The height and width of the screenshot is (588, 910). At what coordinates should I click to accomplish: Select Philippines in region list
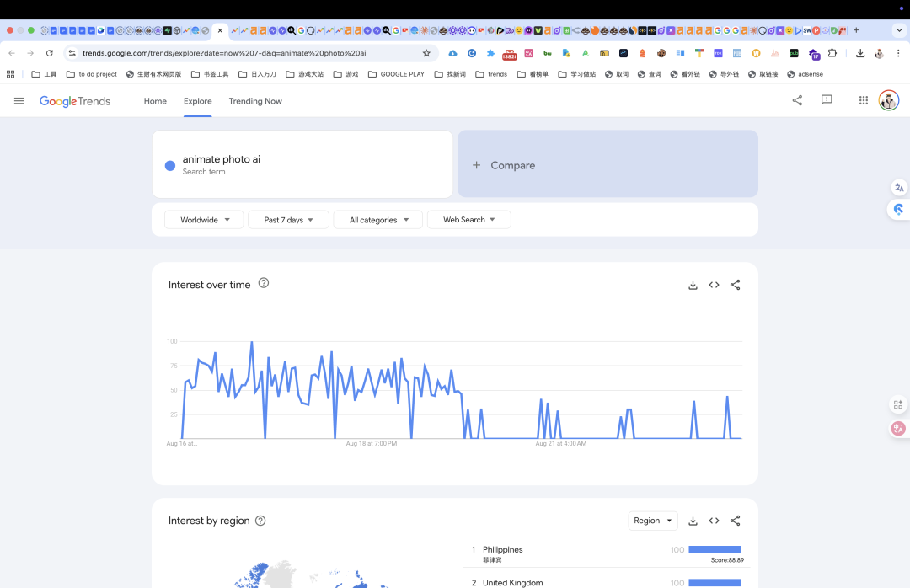click(x=502, y=550)
